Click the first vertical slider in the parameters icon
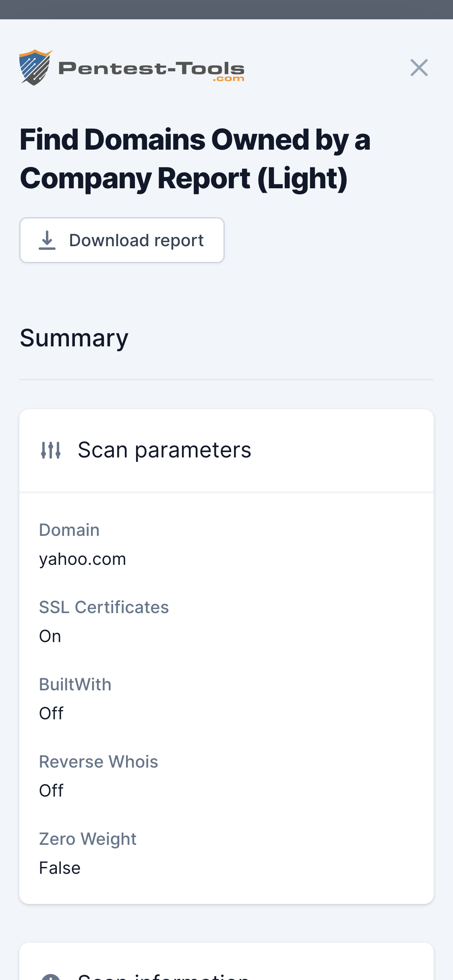The image size is (453, 980). 43,451
